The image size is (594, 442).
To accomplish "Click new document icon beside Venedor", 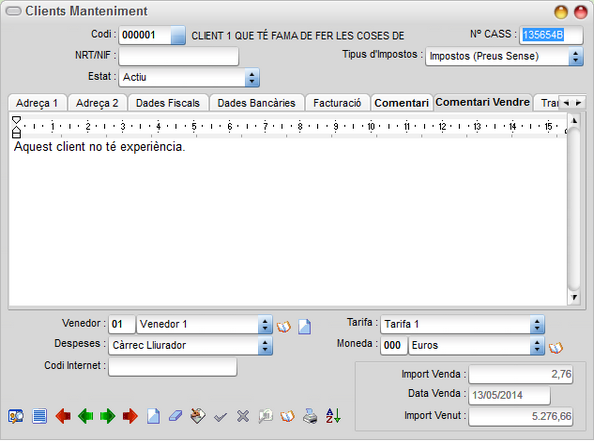I will (x=305, y=327).
